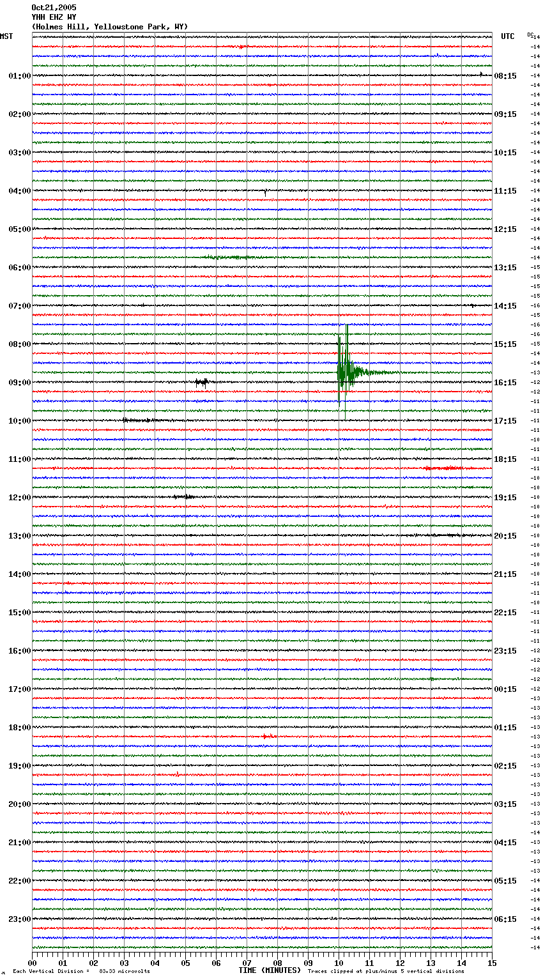The width and height of the screenshot is (543, 980).
Task: Select the 01:00 MST time label
Action: coord(19,76)
